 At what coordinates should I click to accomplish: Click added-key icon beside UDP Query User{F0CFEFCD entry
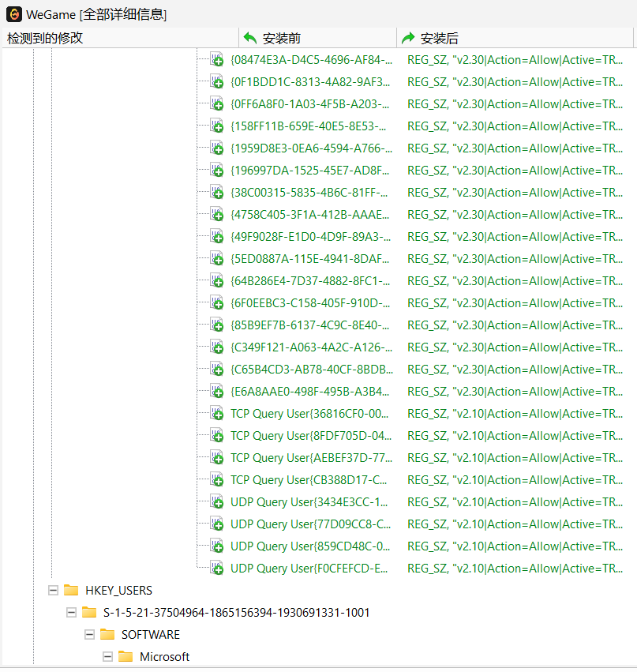point(216,568)
